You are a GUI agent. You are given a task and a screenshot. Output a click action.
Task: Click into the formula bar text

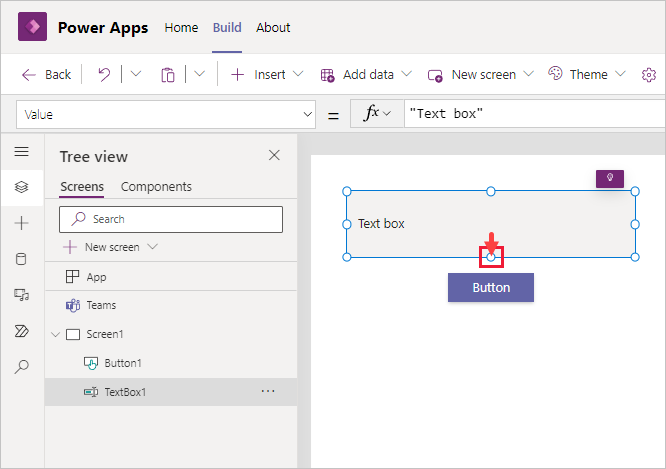(x=446, y=113)
